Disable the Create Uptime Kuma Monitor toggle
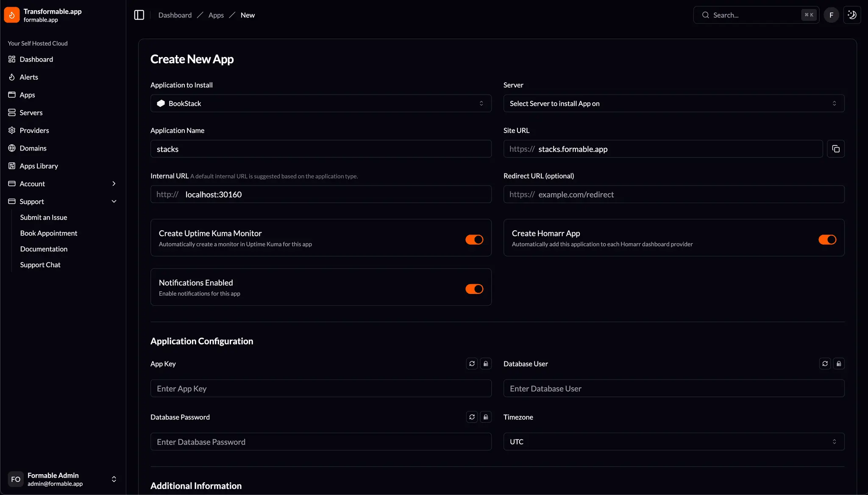Image resolution: width=868 pixels, height=495 pixels. point(474,240)
